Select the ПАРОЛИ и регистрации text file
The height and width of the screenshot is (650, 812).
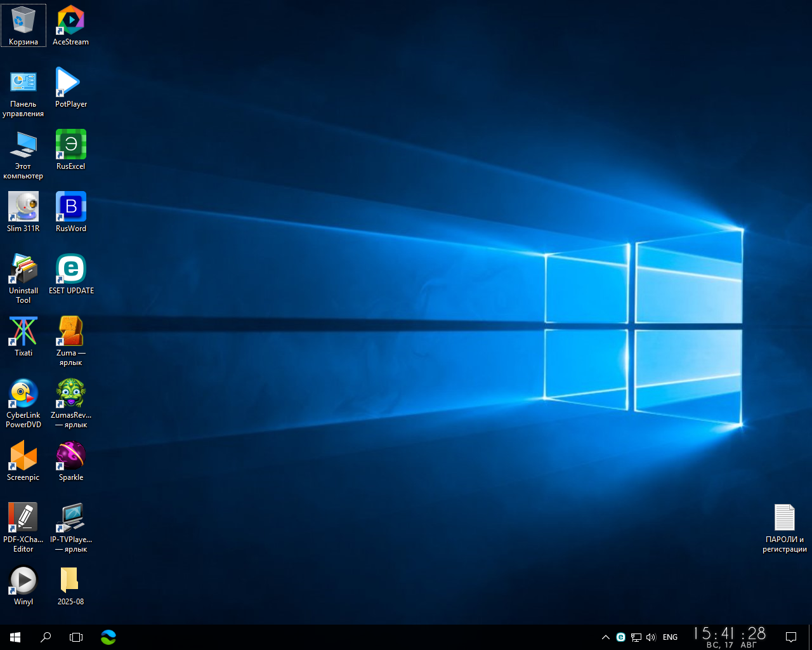(x=785, y=528)
